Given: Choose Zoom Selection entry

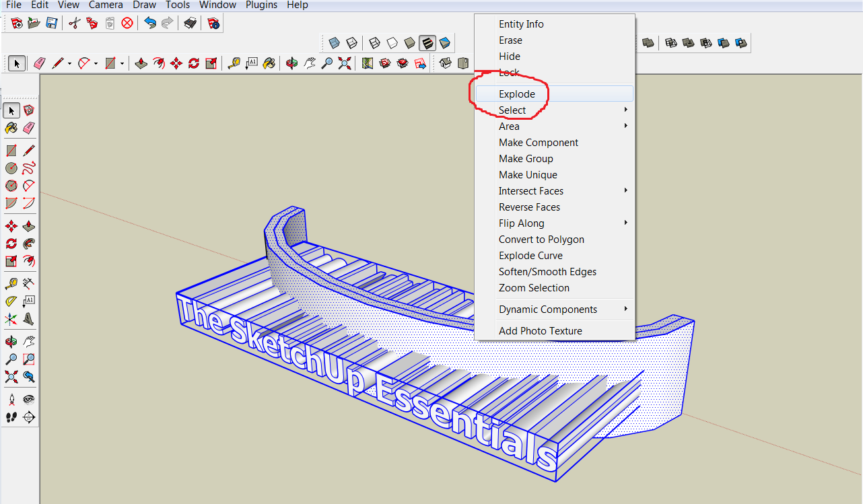Looking at the screenshot, I should coord(554,288).
